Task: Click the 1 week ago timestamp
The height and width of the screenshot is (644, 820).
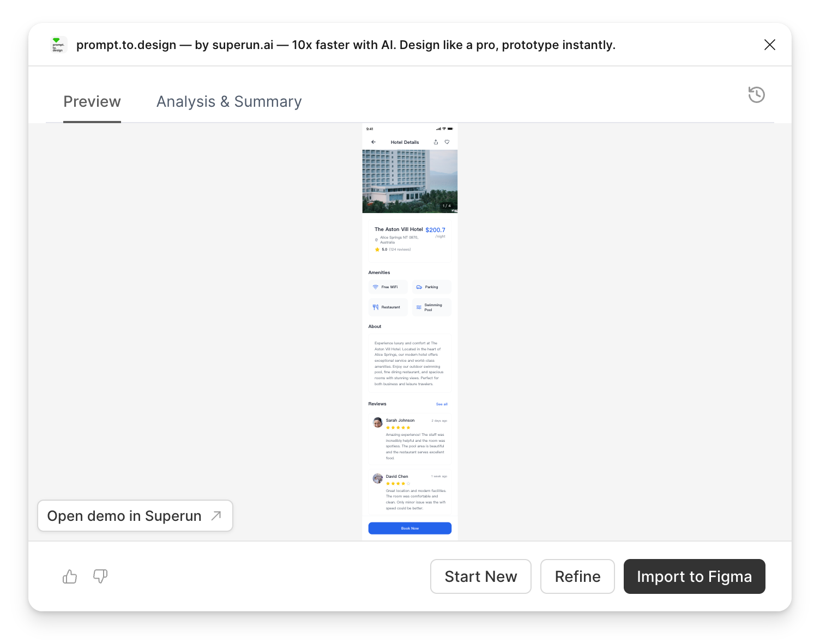Action: 439,476
